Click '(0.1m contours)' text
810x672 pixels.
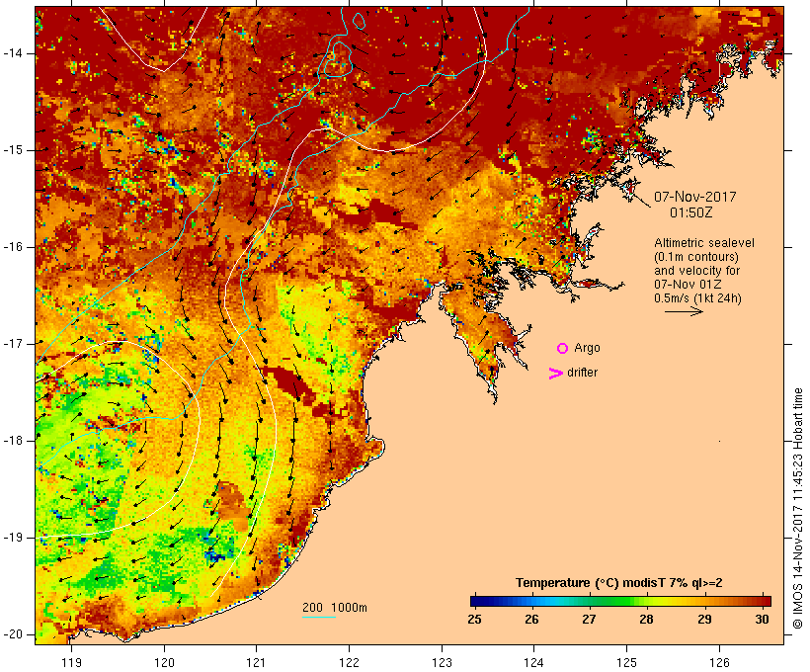pyautogui.click(x=695, y=257)
